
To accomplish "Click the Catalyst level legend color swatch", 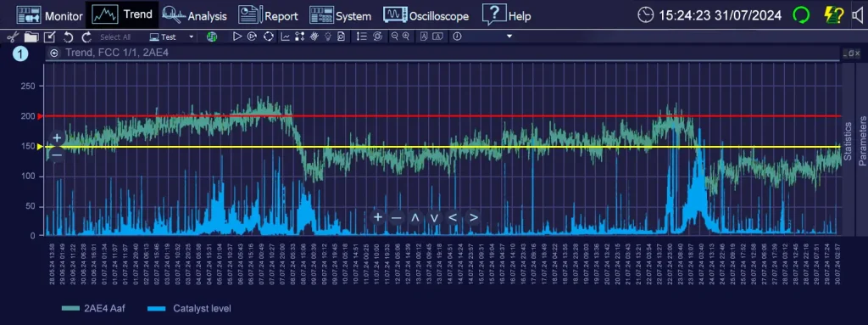I will coord(156,308).
